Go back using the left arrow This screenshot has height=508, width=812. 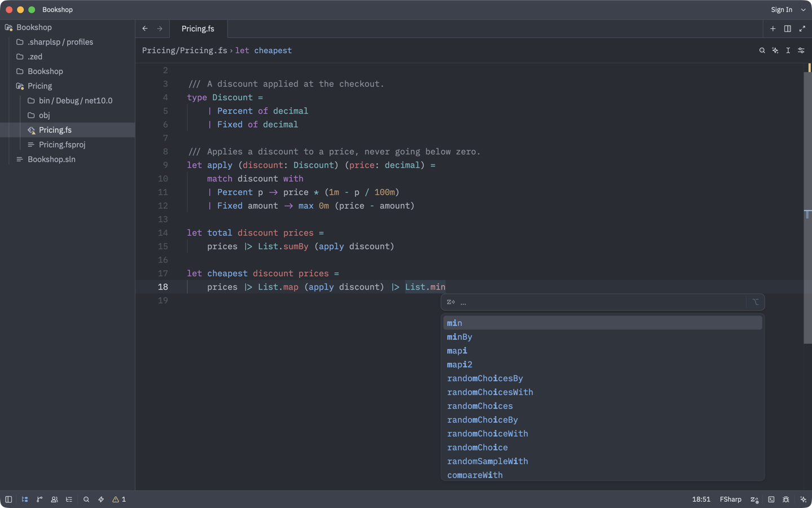(145, 29)
